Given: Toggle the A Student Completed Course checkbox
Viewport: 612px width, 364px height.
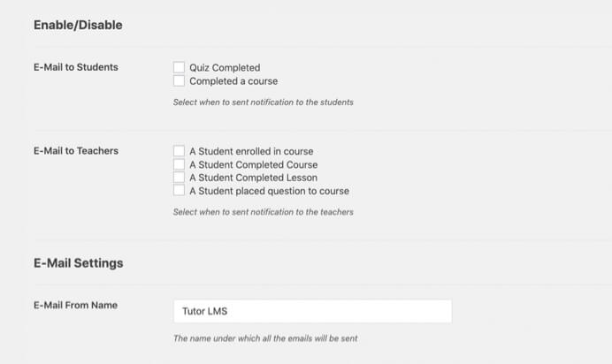Looking at the screenshot, I should pos(179,164).
